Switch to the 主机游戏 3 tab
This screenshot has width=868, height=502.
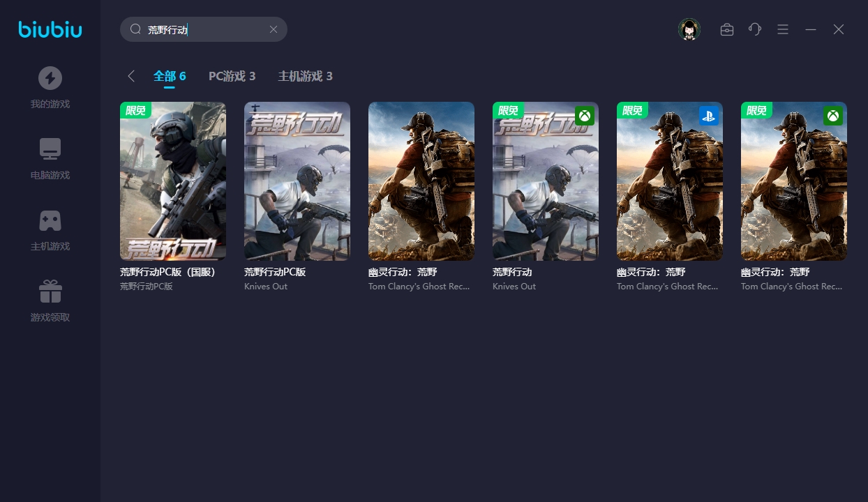click(x=305, y=76)
